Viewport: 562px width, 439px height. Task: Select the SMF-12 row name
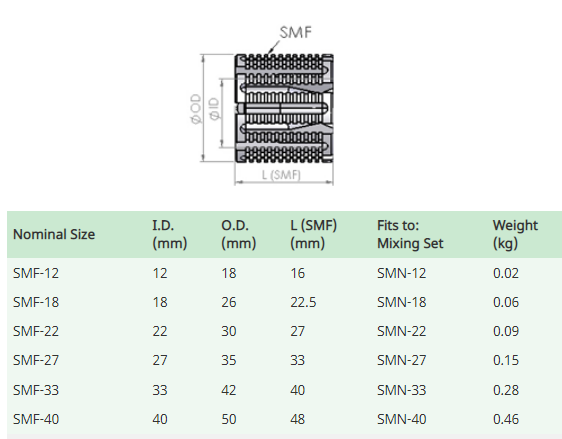(x=36, y=273)
